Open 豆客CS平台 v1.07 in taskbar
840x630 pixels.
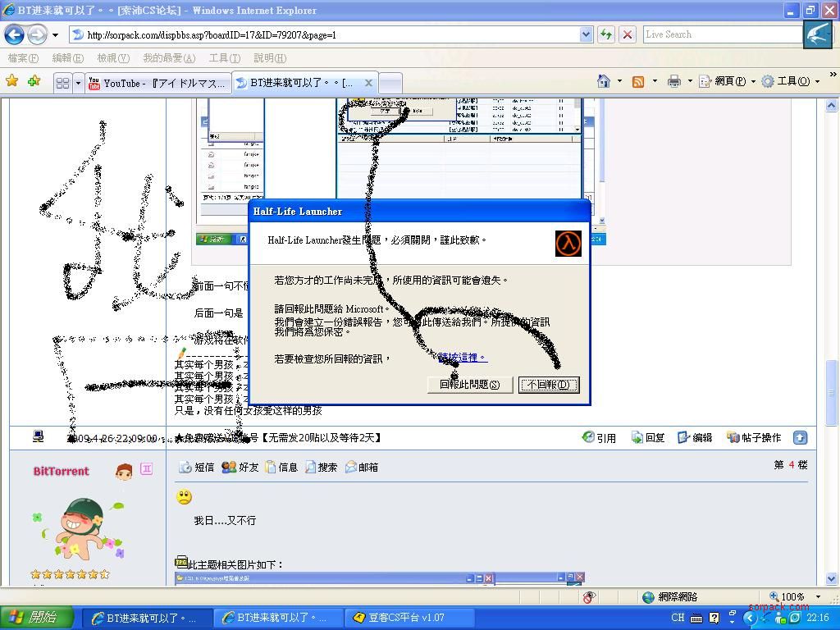tap(409, 618)
